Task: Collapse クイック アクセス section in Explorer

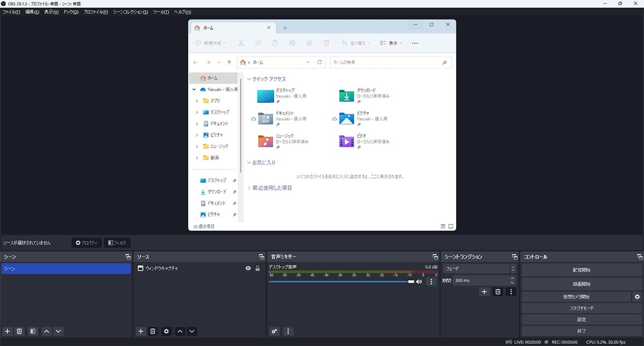Action: (248, 79)
